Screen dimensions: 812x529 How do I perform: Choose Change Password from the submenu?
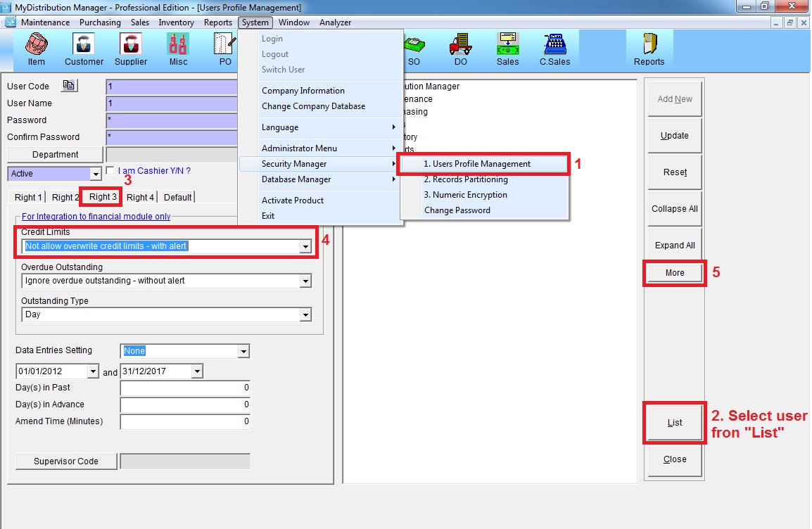tap(457, 210)
